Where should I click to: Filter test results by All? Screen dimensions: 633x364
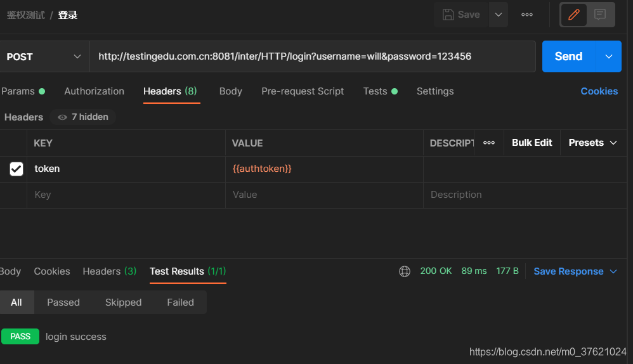[x=16, y=302]
